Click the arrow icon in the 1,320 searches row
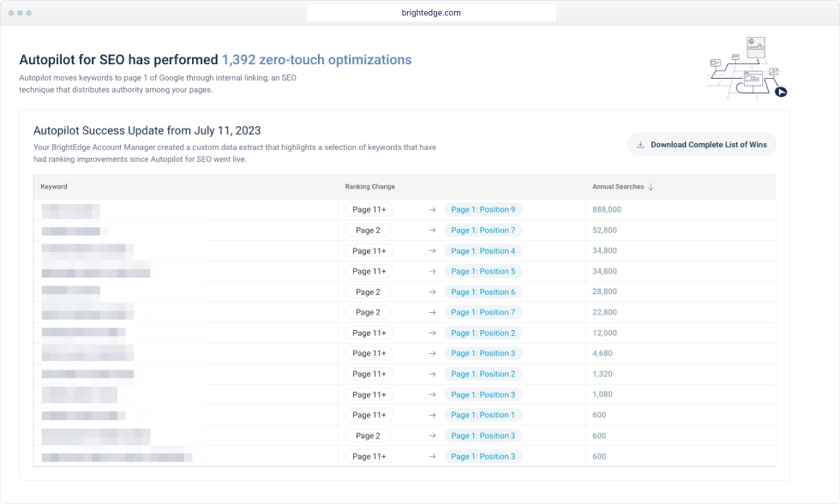This screenshot has height=504, width=840. click(x=433, y=375)
